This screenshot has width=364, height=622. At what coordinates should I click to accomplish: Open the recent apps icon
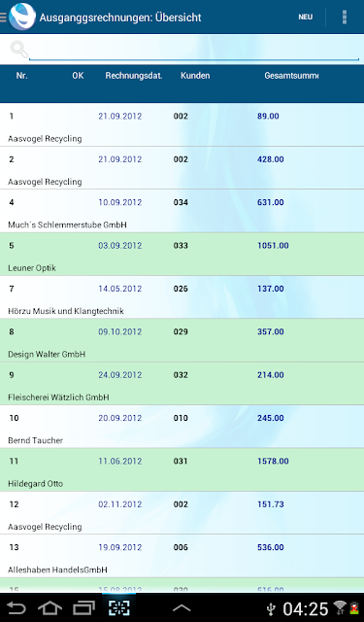84,608
